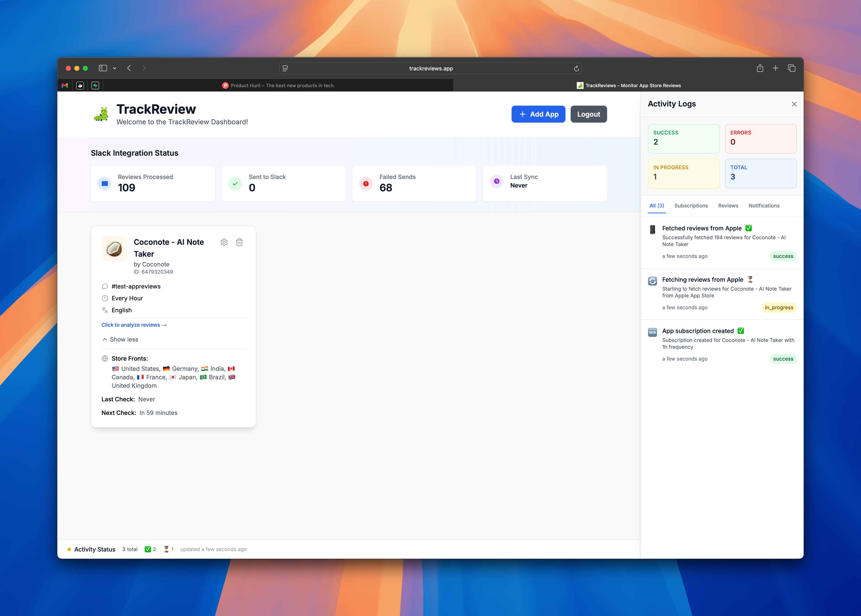
Task: Click '3 total' in status bar
Action: [x=130, y=549]
